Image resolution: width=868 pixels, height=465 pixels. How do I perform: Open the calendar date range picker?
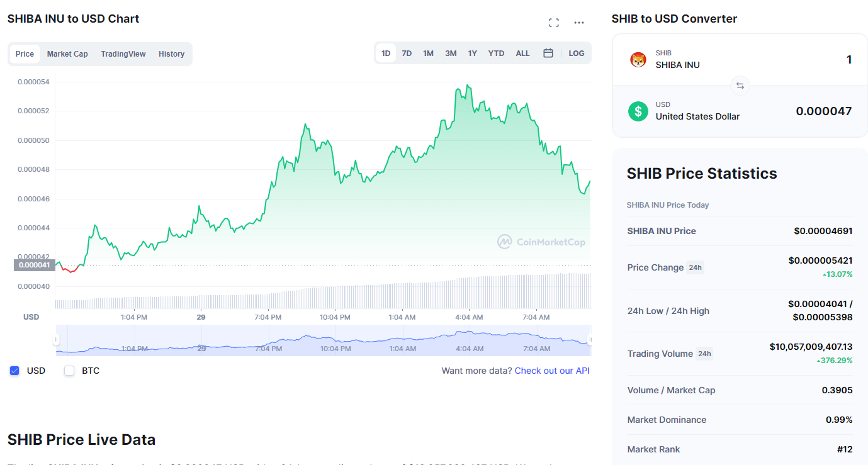pos(548,53)
